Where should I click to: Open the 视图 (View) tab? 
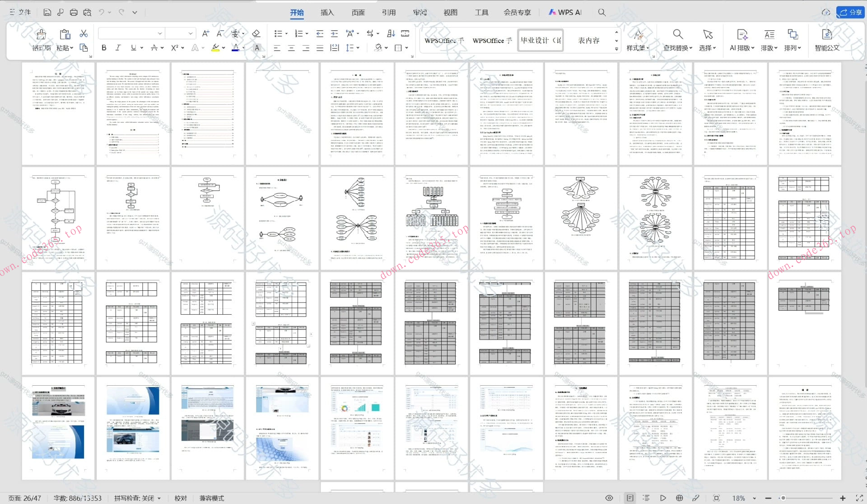[450, 12]
